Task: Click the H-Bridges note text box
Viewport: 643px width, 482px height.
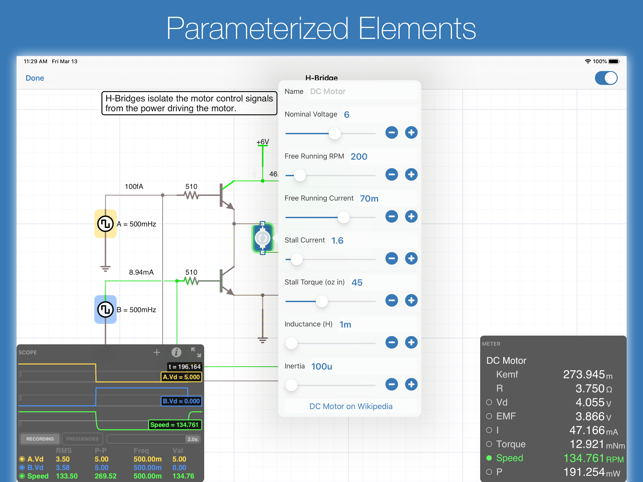Action: pos(189,103)
